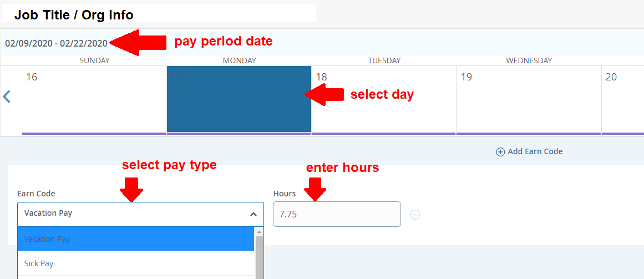The width and height of the screenshot is (644, 279).
Task: Collapse Earn Code list using the chevron arrow
Action: click(253, 214)
